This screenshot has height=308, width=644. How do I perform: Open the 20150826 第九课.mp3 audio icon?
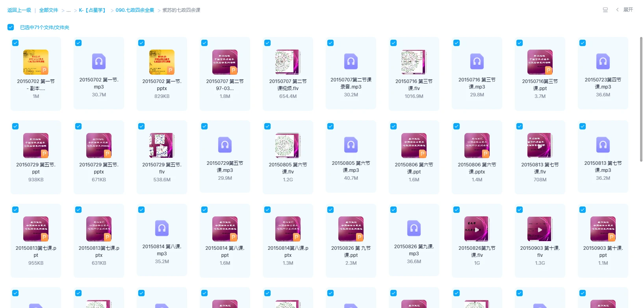pos(414,228)
